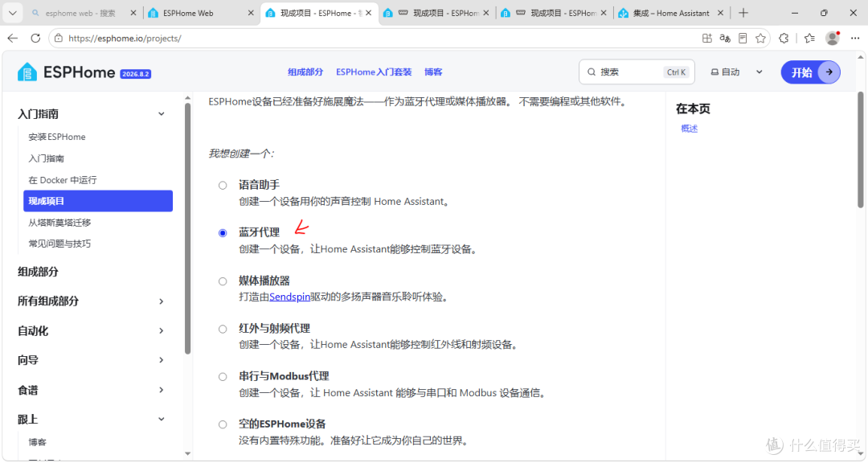Image resolution: width=868 pixels, height=463 pixels.
Task: Switch to the ESPHome Web tab
Action: pos(199,13)
